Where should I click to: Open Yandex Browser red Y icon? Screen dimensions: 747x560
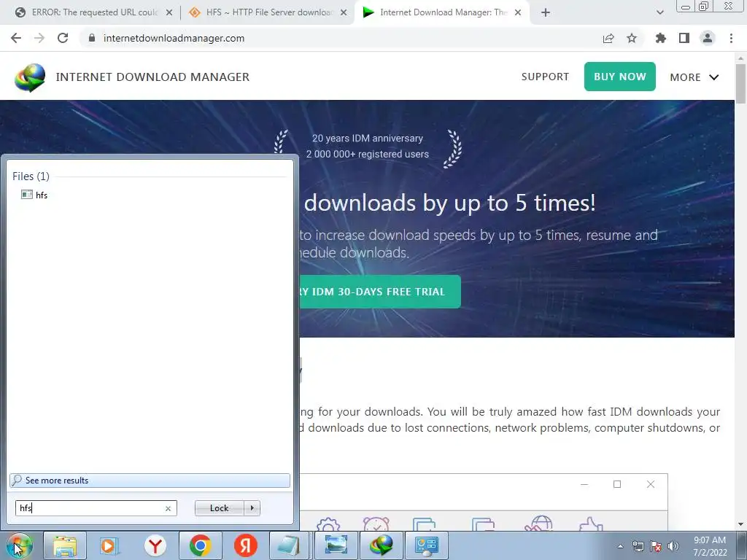pos(155,545)
